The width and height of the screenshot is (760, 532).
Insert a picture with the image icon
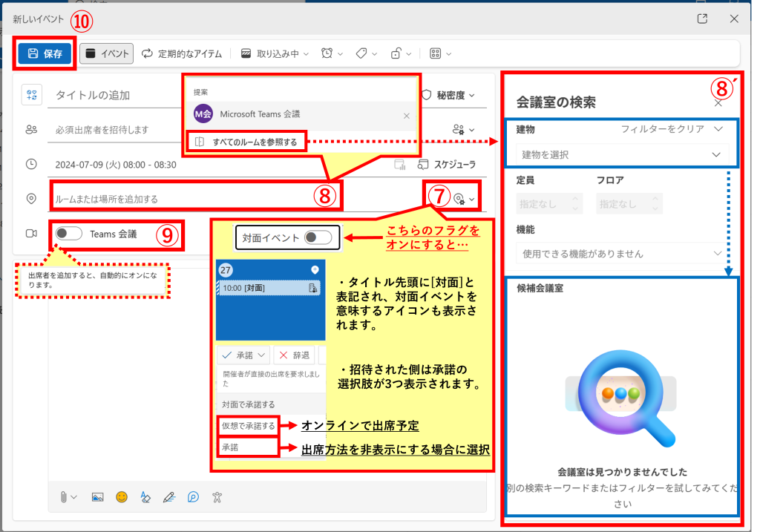97,496
